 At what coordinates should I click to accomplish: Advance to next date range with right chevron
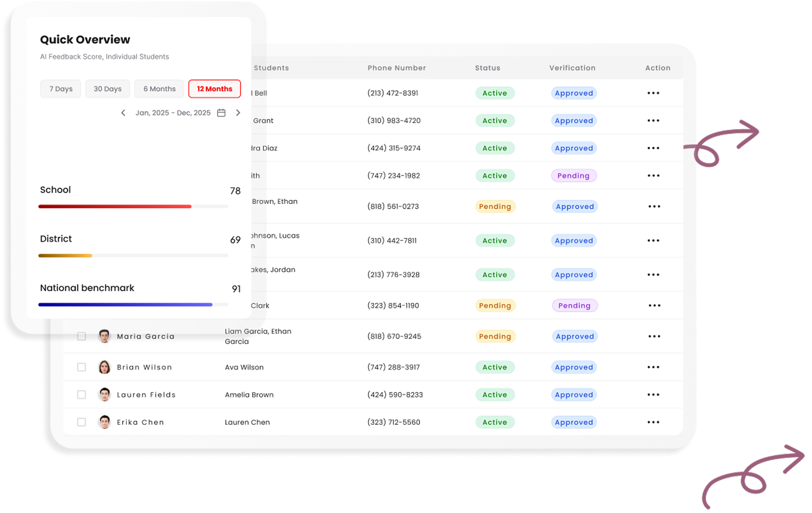[238, 113]
